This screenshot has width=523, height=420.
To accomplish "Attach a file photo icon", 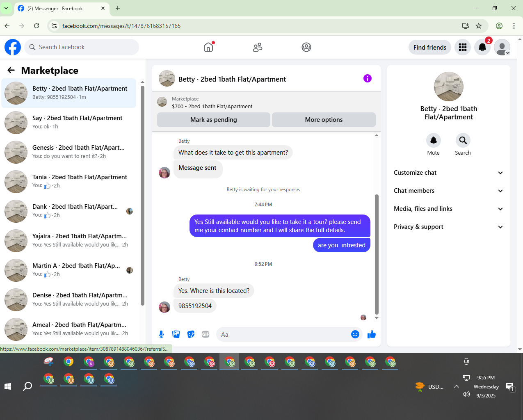I will [x=176, y=334].
